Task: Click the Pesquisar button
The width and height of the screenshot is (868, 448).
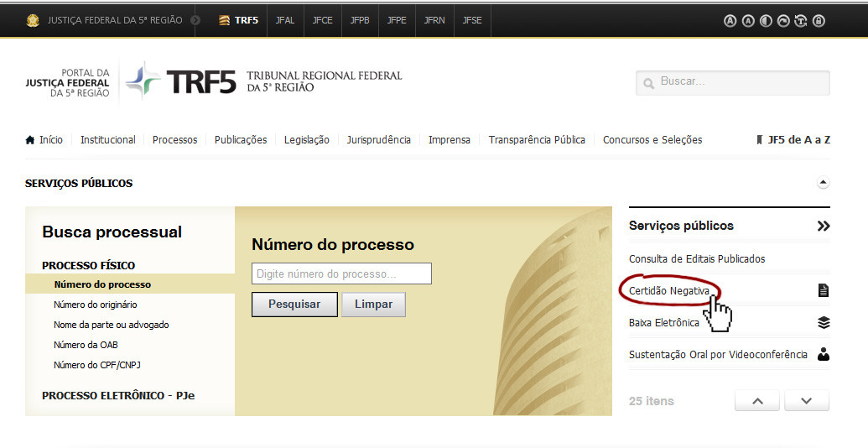Action: pos(294,304)
